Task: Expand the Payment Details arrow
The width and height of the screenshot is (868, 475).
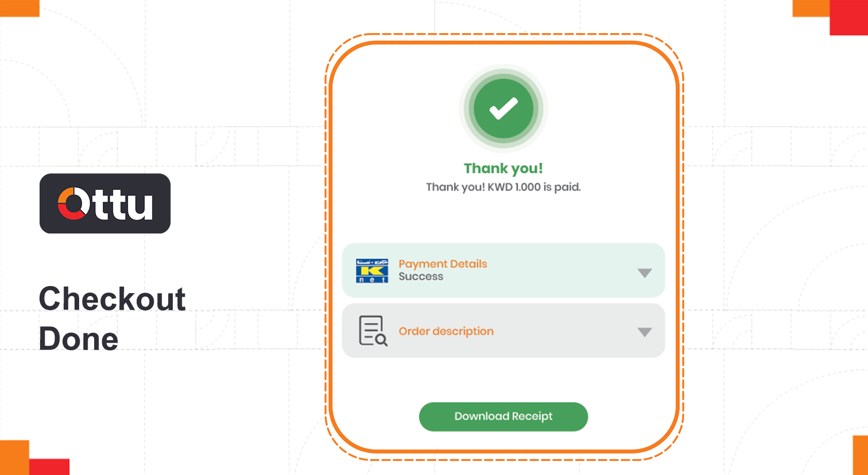Action: (x=645, y=273)
